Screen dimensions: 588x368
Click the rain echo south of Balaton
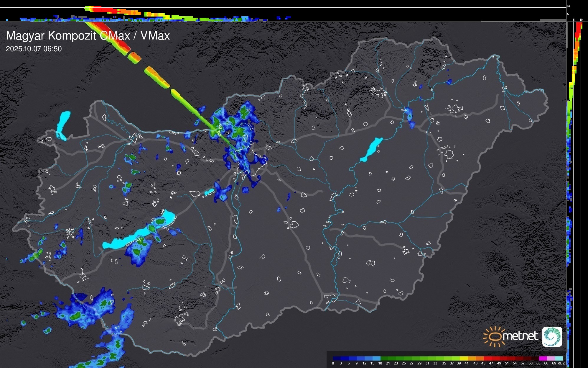tap(138, 251)
